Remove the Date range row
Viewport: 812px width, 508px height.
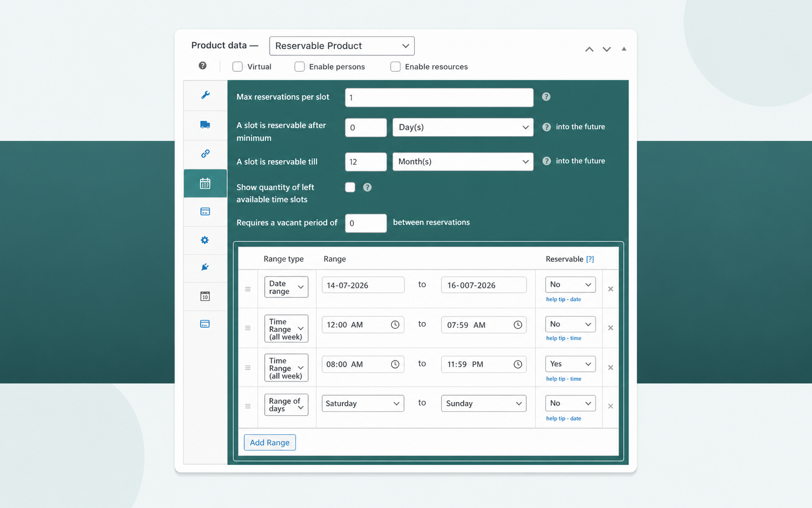tap(611, 289)
